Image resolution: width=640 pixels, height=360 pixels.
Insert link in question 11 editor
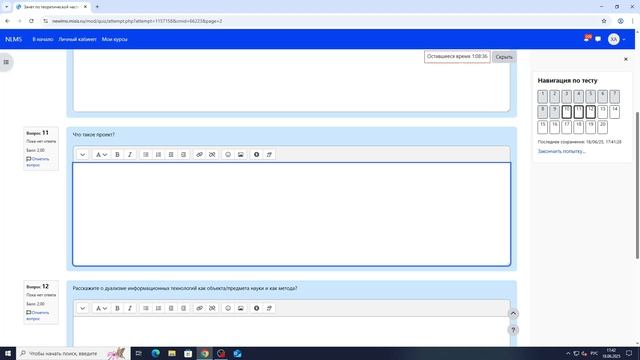pyautogui.click(x=199, y=155)
